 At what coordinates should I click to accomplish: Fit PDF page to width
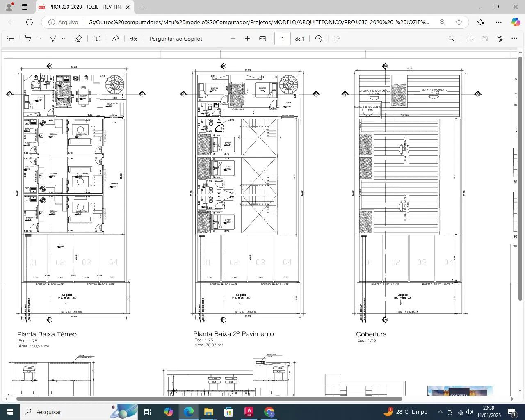click(x=263, y=39)
